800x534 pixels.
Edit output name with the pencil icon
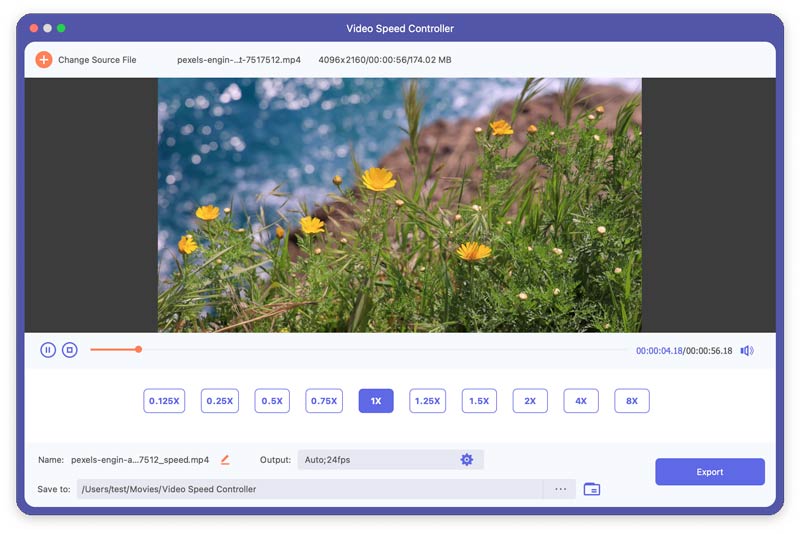(x=225, y=460)
